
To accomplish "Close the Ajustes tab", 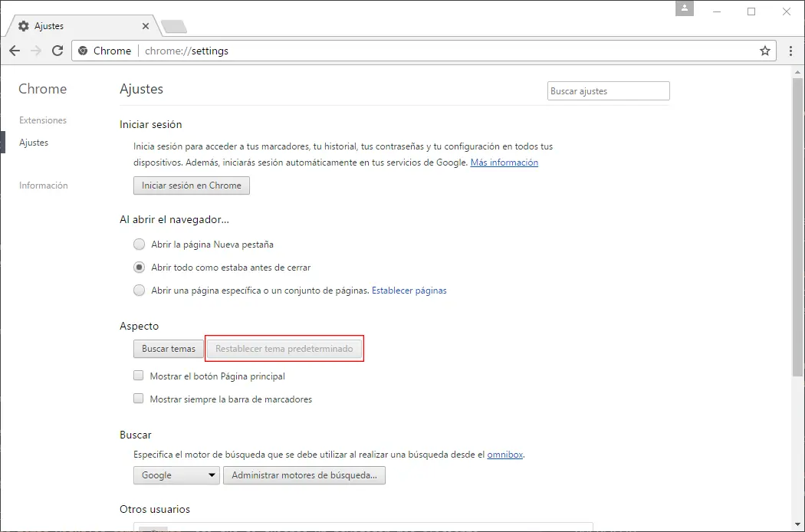I will (146, 25).
